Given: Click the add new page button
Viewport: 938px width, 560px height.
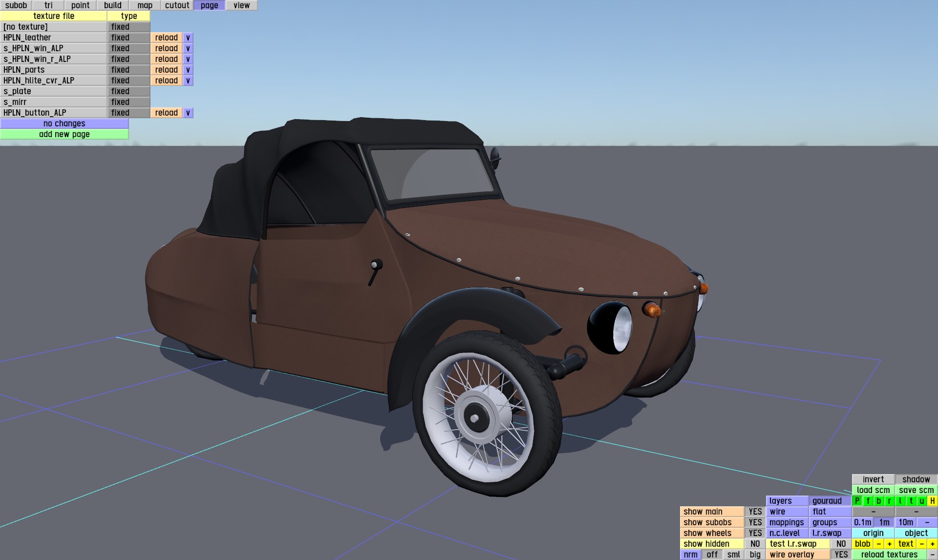Looking at the screenshot, I should click(x=64, y=134).
